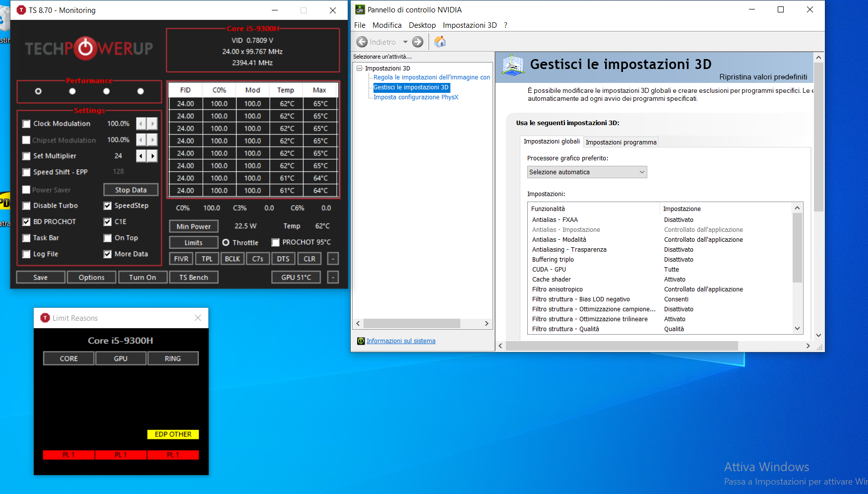Select the first Performance profile radio button
Screen dimensions: 868x494
click(38, 91)
